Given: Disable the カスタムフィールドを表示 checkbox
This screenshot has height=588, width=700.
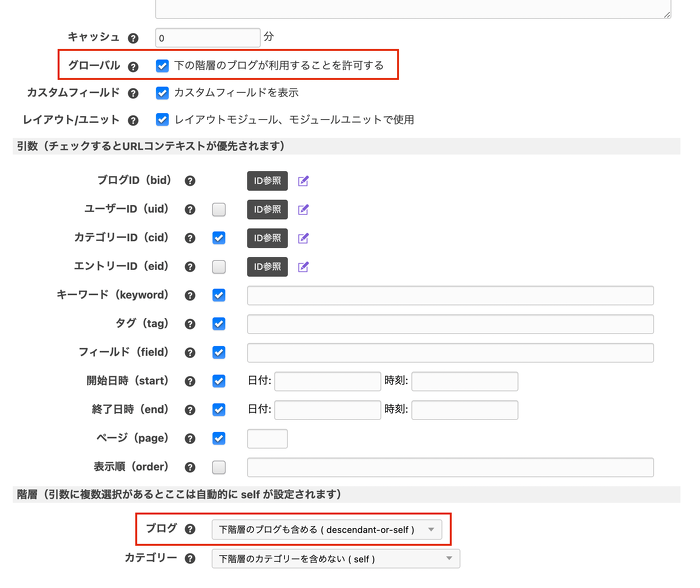Looking at the screenshot, I should coord(162,93).
